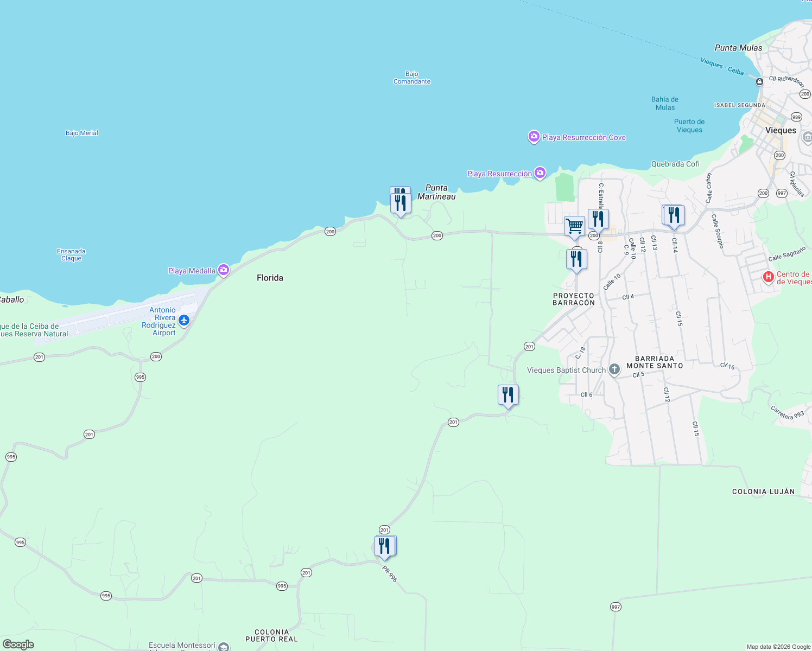
Task: Click the Playa Resurrección label
Action: pos(500,174)
